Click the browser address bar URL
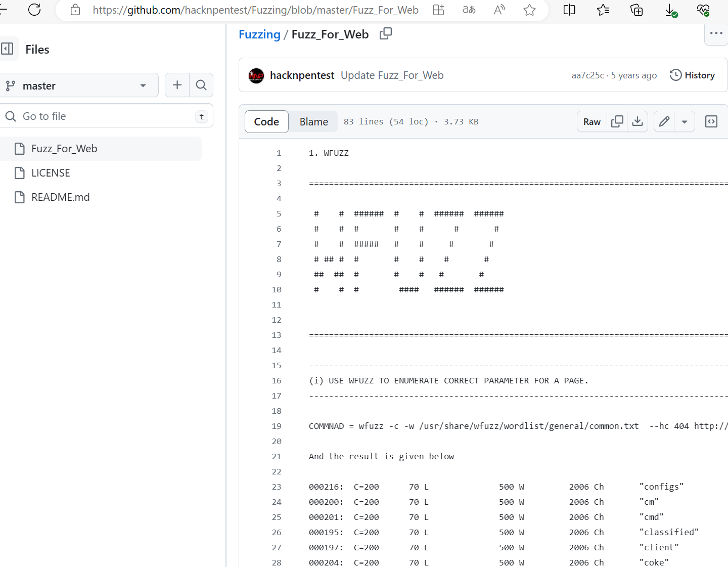The height and width of the screenshot is (567, 728). pyautogui.click(x=255, y=10)
